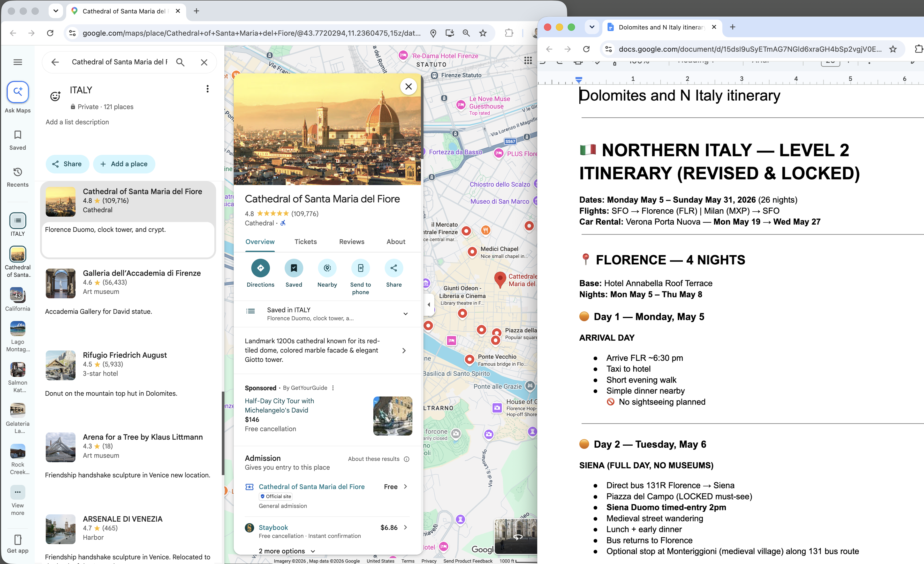
Task: Open the official site admission row chevron
Action: pos(405,486)
